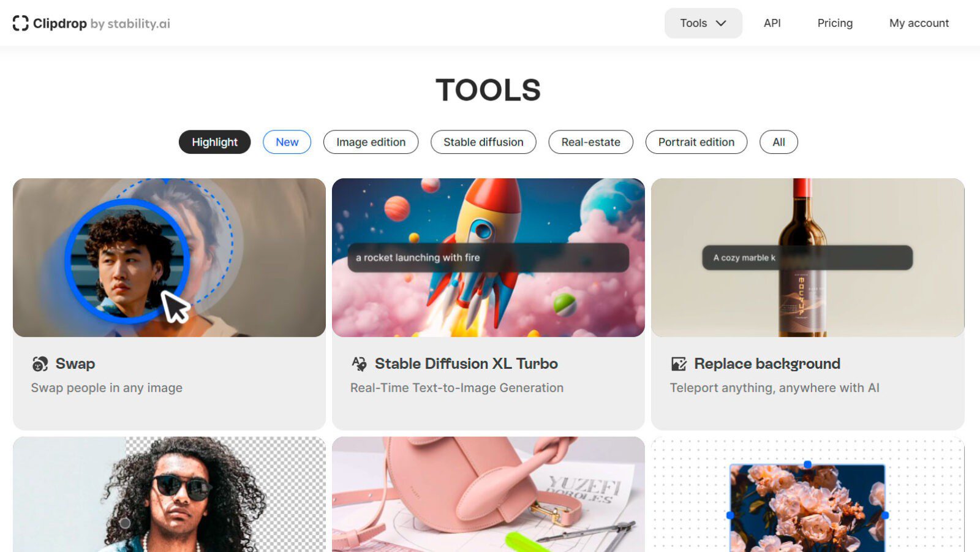This screenshot has width=980, height=552.
Task: Click the Stable Diffusion XL Turbo icon
Action: (x=359, y=364)
